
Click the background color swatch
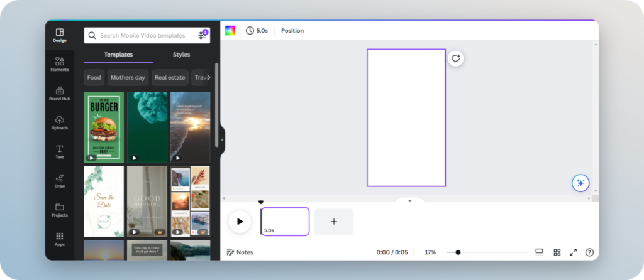tap(230, 31)
